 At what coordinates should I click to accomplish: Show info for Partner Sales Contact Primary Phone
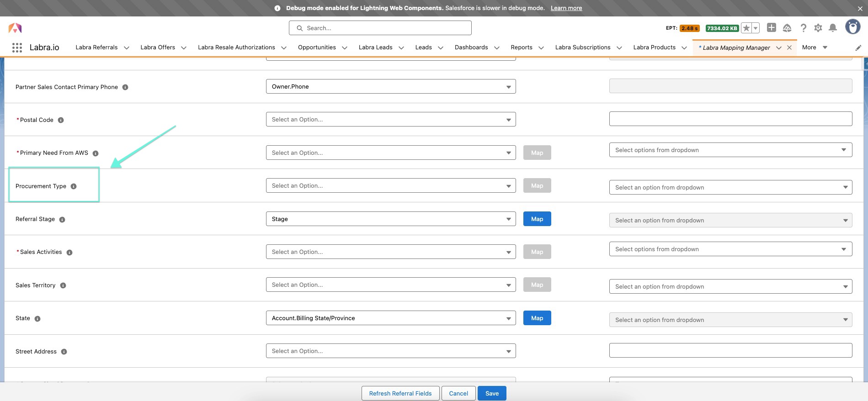125,87
